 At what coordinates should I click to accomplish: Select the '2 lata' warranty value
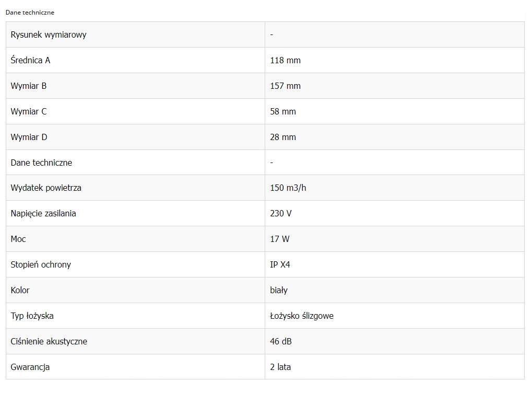point(280,367)
